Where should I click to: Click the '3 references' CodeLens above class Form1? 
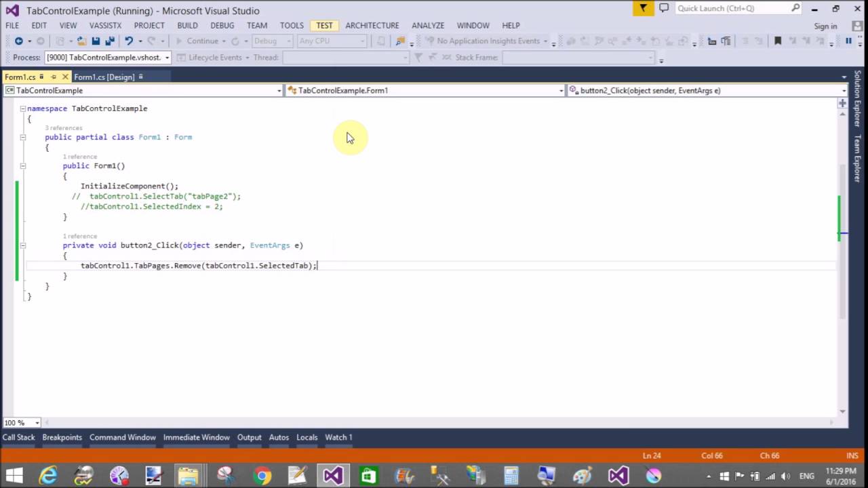pos(64,128)
